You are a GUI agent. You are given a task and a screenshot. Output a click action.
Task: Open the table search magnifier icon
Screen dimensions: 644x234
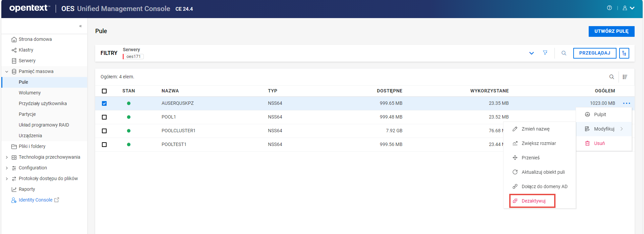611,77
